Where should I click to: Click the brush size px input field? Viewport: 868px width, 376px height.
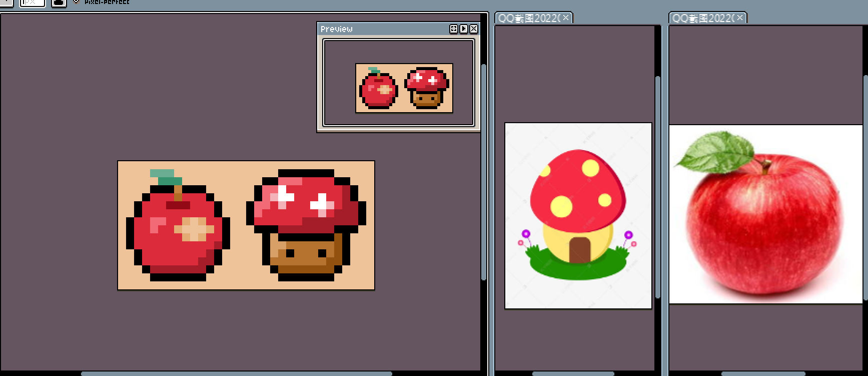[x=32, y=3]
